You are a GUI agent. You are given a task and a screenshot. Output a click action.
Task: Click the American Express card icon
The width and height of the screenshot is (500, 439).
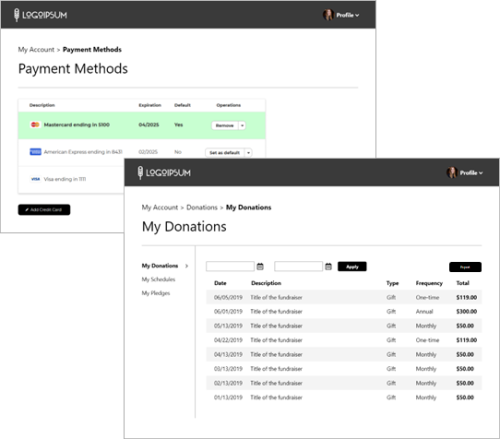[x=35, y=152]
